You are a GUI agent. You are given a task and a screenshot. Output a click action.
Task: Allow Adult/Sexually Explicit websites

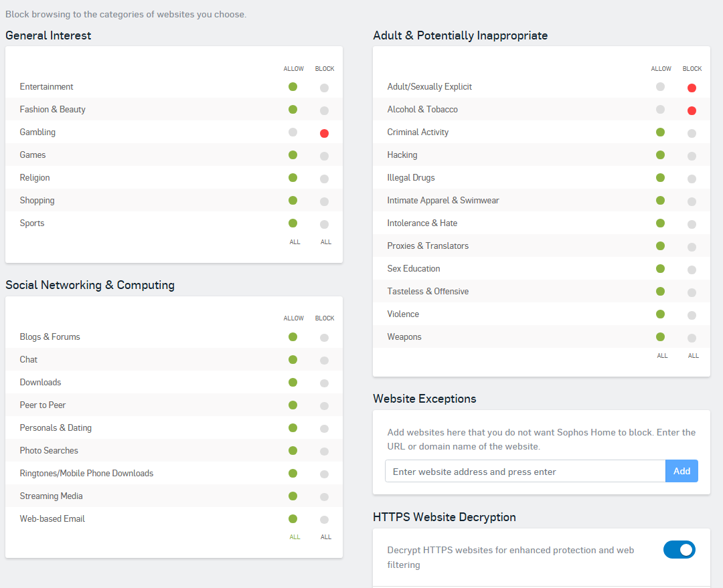coord(660,87)
